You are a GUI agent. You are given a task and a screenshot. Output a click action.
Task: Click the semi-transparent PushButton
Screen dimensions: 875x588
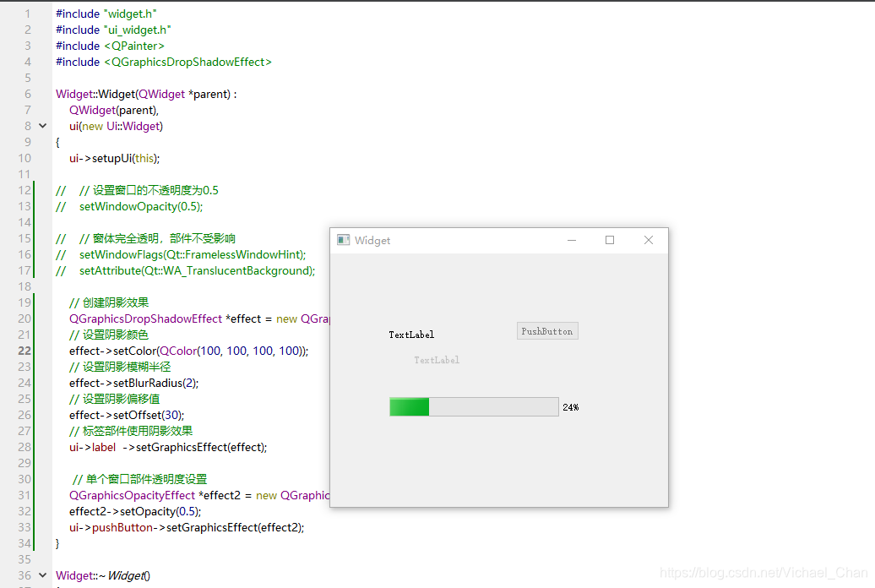click(x=547, y=331)
